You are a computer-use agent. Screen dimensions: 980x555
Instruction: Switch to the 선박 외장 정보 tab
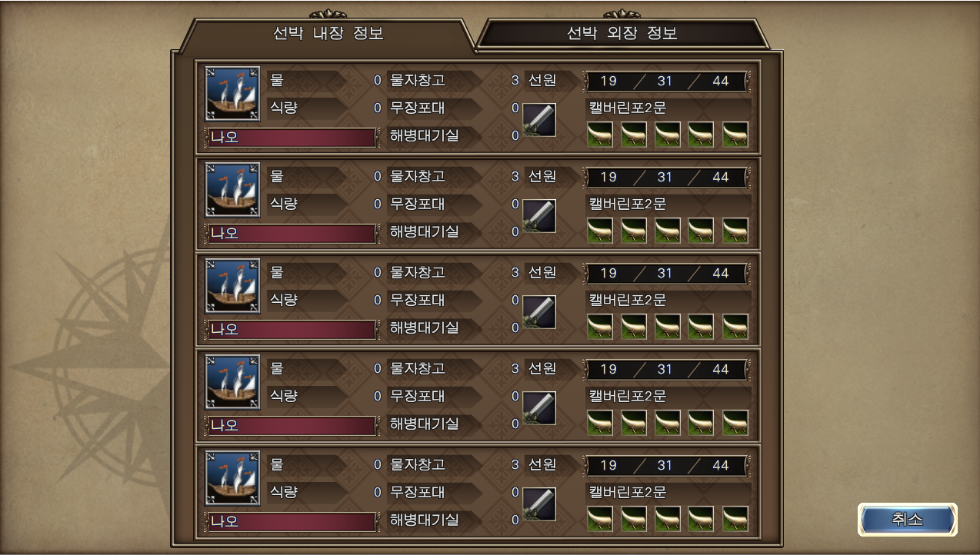coord(622,34)
